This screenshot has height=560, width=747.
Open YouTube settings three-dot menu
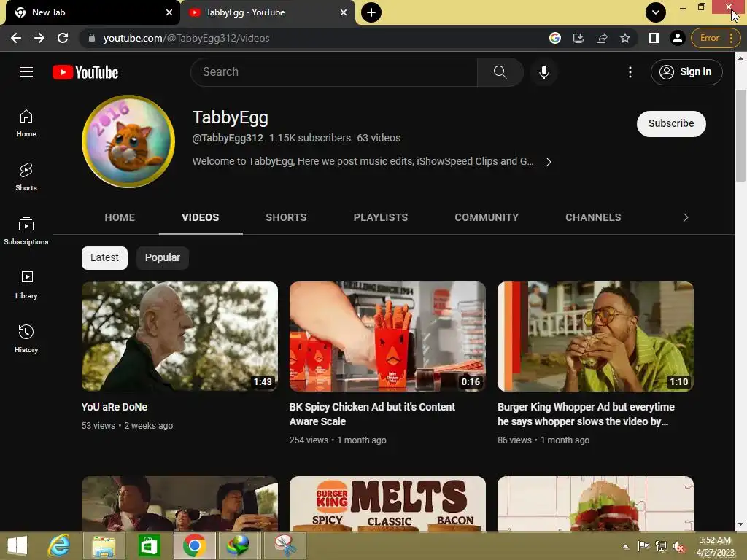(x=630, y=72)
